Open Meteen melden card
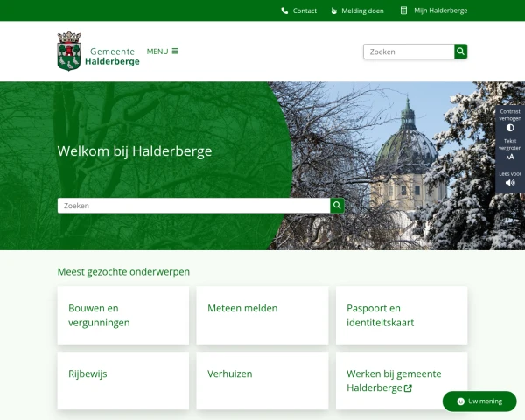Image resolution: width=525 pixels, height=420 pixels. point(262,315)
